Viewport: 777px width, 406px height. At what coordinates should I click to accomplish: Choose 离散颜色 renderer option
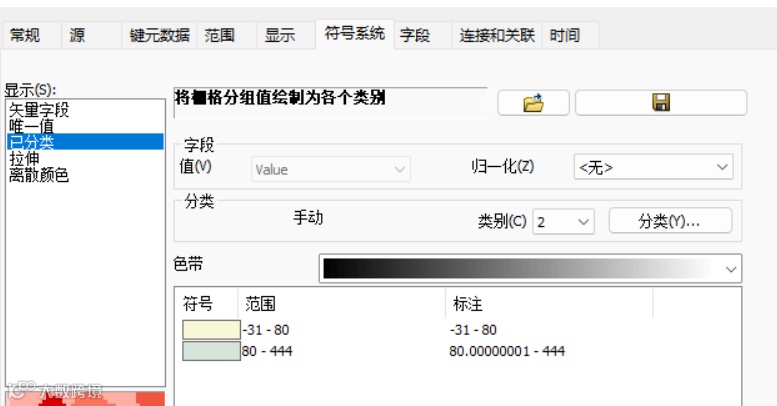pyautogui.click(x=39, y=174)
